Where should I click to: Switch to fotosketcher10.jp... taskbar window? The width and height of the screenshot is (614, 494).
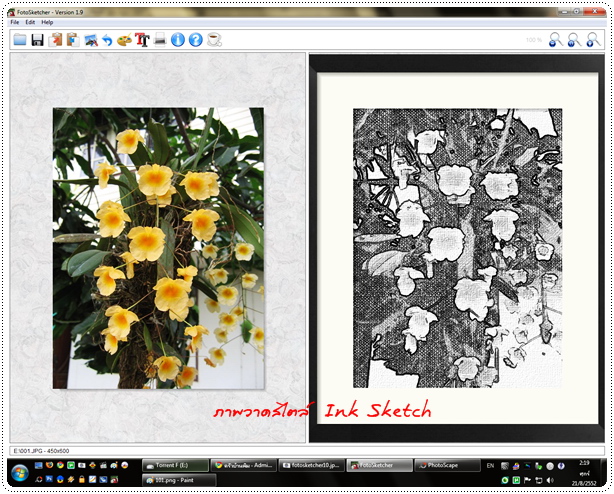click(312, 465)
